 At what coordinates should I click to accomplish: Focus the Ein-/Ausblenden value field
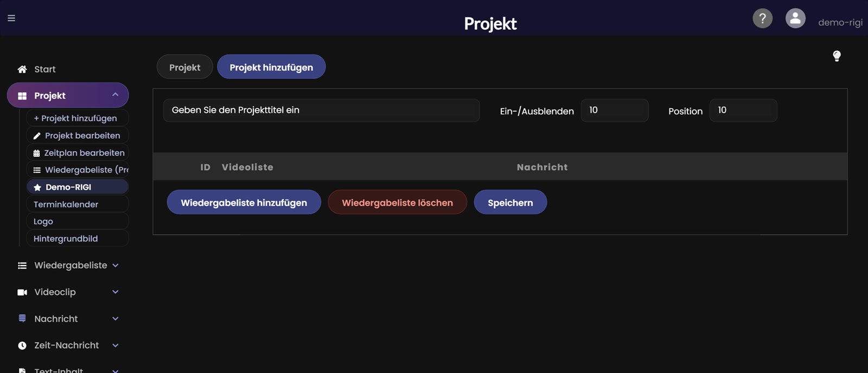tap(615, 110)
